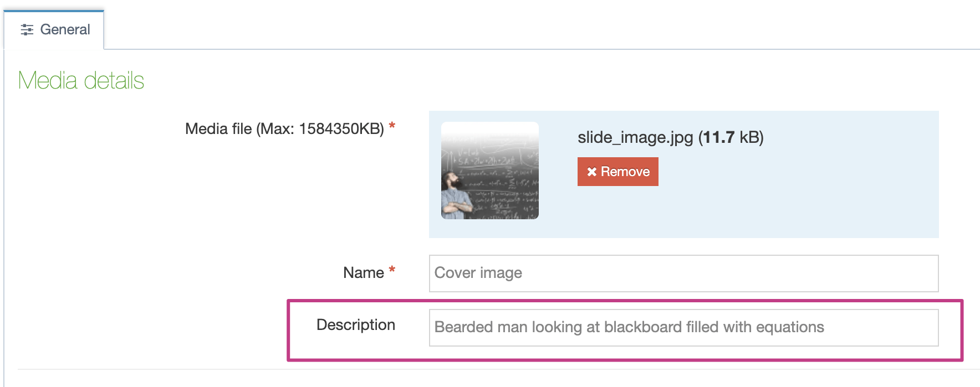Click inside the Name input field
Image resolution: width=980 pixels, height=387 pixels.
coord(682,273)
